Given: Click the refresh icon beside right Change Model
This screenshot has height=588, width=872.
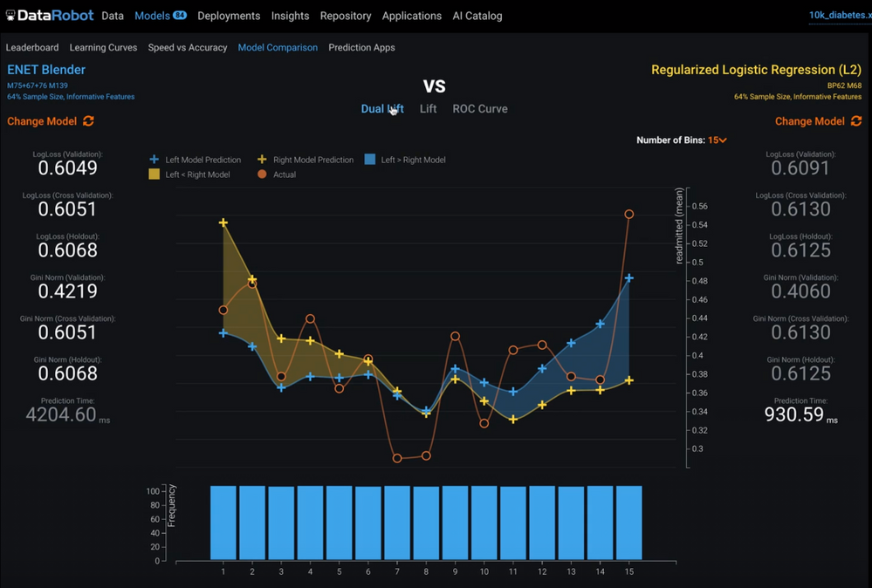Looking at the screenshot, I should pyautogui.click(x=856, y=121).
